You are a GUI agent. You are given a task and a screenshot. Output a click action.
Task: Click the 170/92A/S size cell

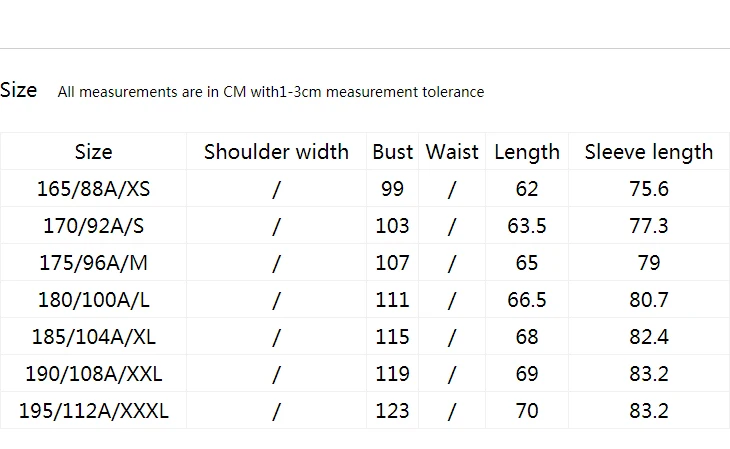click(x=94, y=226)
